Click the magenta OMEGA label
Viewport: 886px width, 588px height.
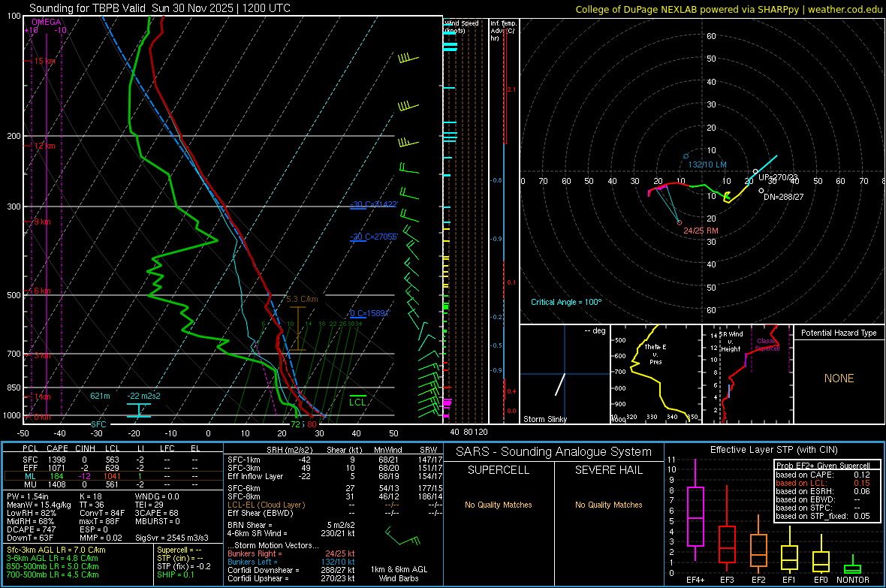click(47, 22)
